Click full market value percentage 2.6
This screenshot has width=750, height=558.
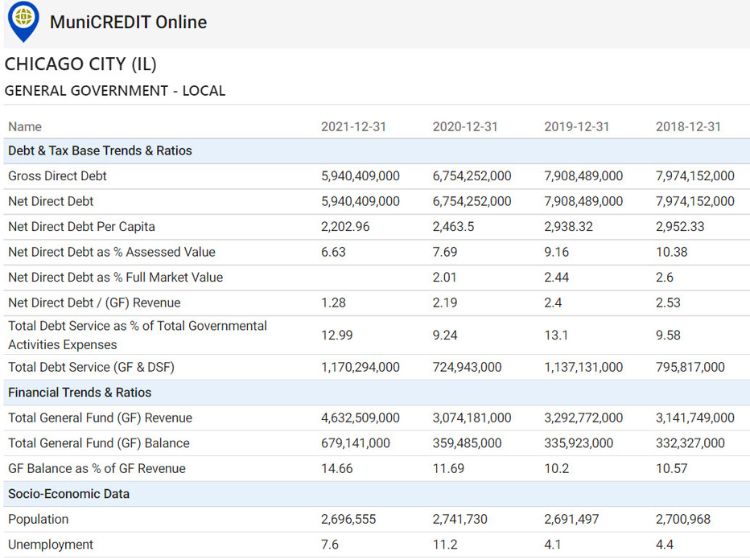[x=664, y=277]
